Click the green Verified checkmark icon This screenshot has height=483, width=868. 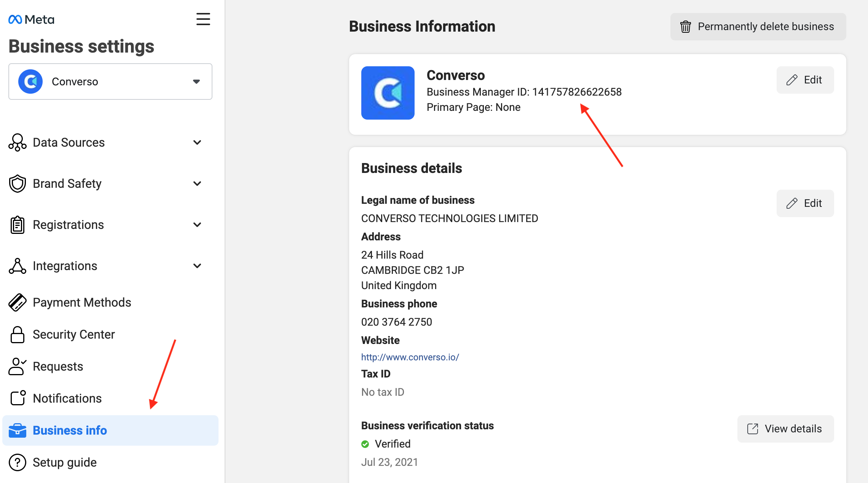[x=365, y=444]
